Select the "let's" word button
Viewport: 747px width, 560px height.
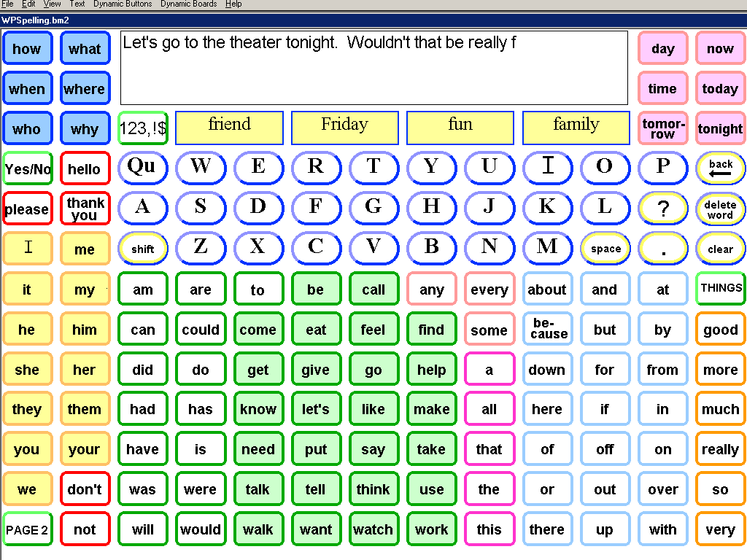click(316, 409)
